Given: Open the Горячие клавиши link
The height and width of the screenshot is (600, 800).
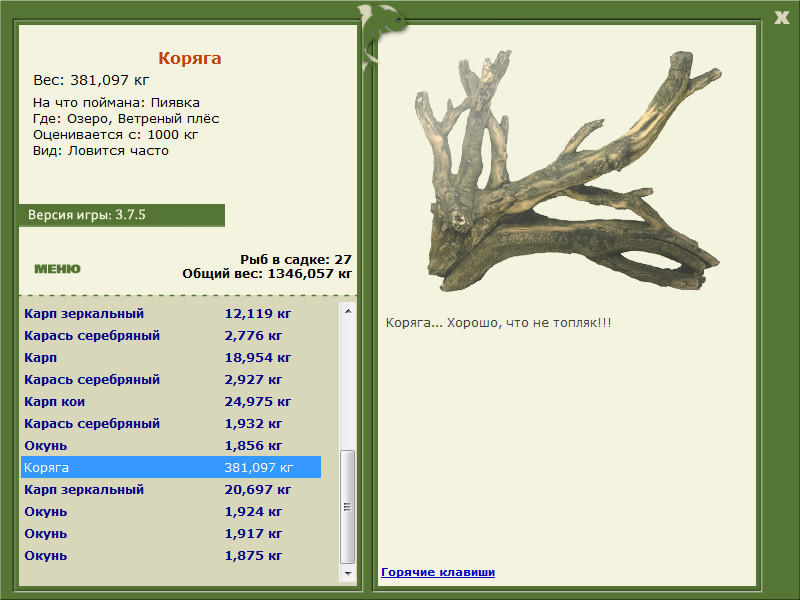Looking at the screenshot, I should (x=438, y=572).
